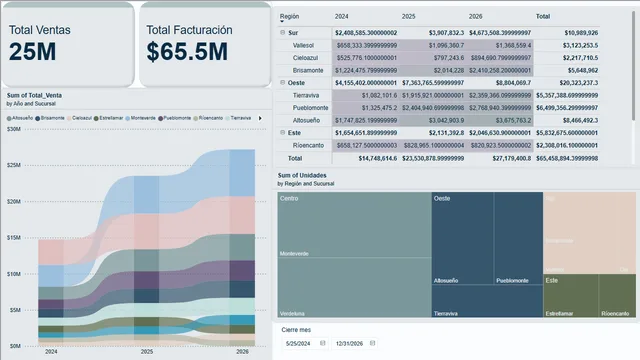Select Ríoencanto legend color marker

click(x=196, y=118)
